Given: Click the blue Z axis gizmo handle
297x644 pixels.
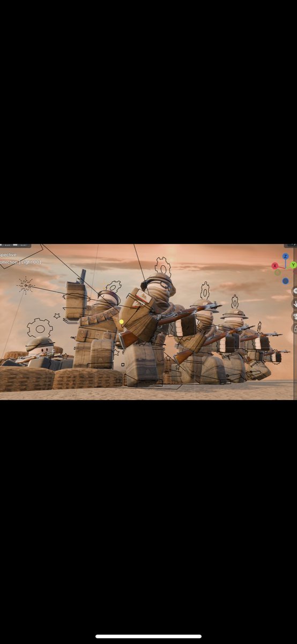Looking at the screenshot, I should [286, 257].
